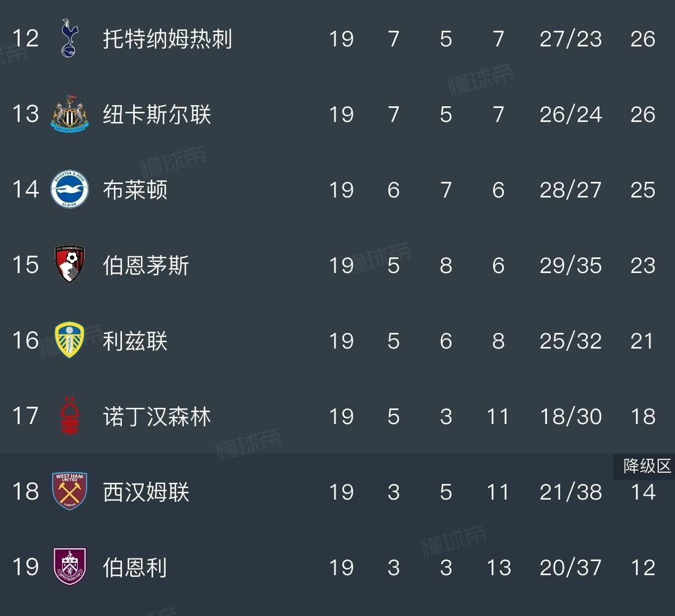
Task: Go to 利兹联 team details
Action: coord(135,341)
